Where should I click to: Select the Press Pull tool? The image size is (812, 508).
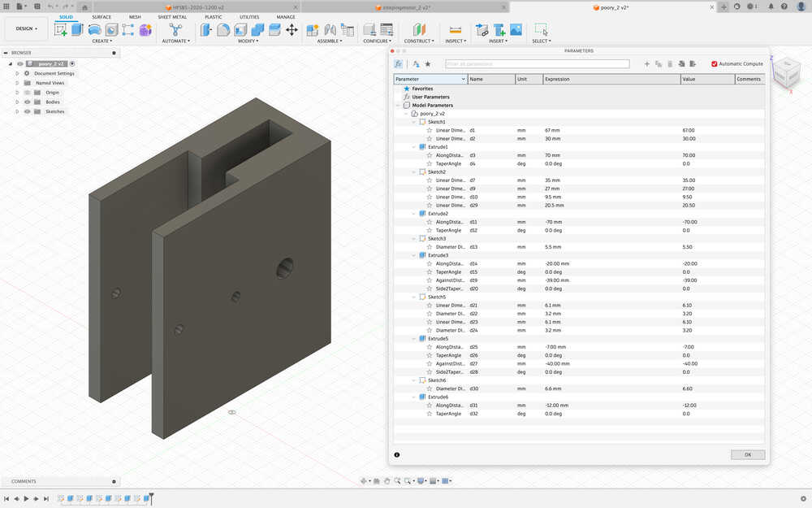(206, 29)
